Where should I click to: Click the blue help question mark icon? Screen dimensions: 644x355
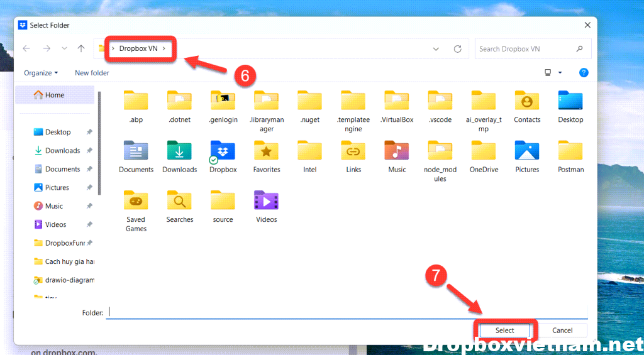click(x=584, y=73)
